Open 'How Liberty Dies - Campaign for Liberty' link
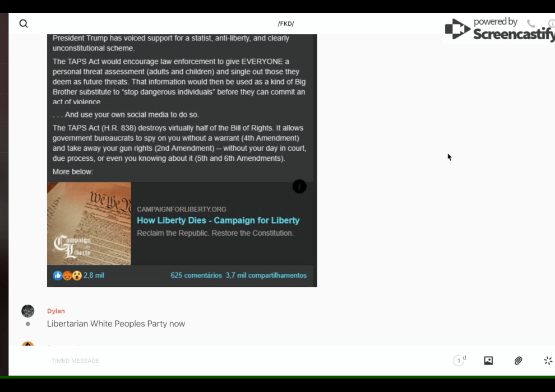Image resolution: width=555 pixels, height=392 pixels. (218, 221)
